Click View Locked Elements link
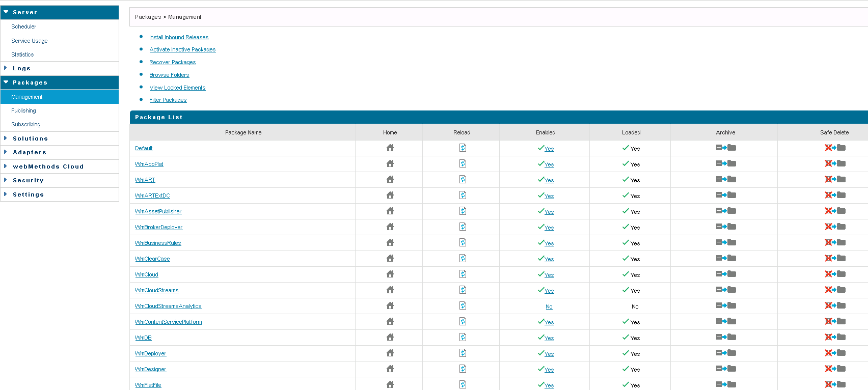The height and width of the screenshot is (390, 868). 177,88
